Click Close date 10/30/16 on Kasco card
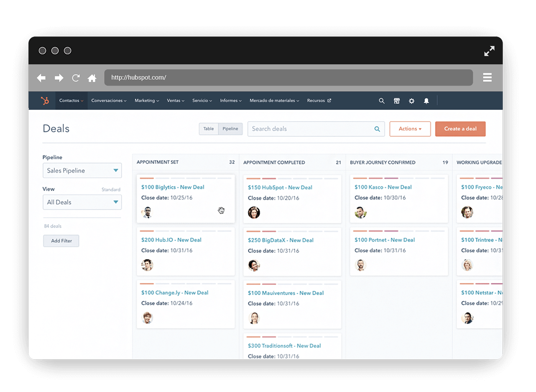Screen dimensions: 536x392 (380, 198)
